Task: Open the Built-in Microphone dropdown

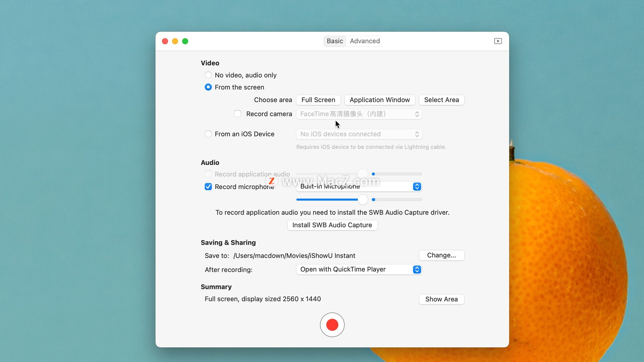Action: pos(359,186)
